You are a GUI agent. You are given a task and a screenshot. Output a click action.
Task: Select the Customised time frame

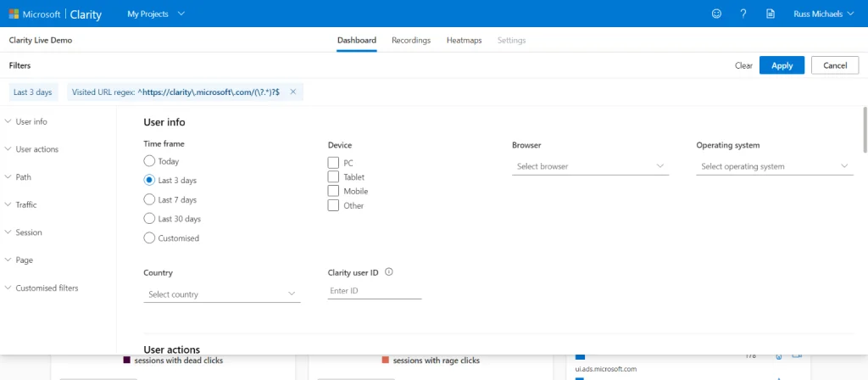click(x=149, y=238)
